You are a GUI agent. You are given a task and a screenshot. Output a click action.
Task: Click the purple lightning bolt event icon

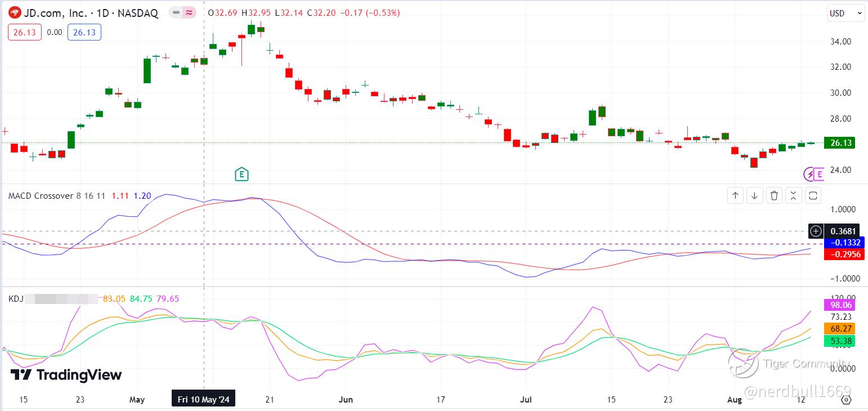[x=809, y=175]
